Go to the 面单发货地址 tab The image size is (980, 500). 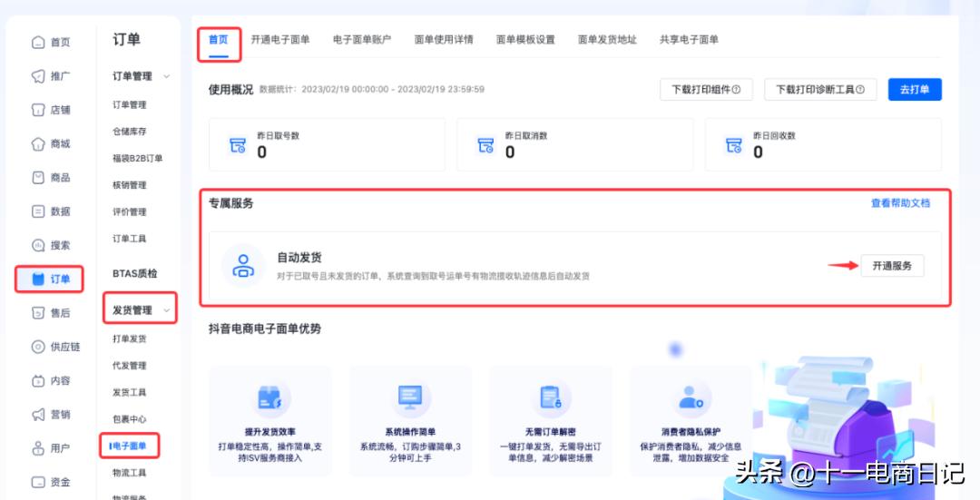[607, 39]
